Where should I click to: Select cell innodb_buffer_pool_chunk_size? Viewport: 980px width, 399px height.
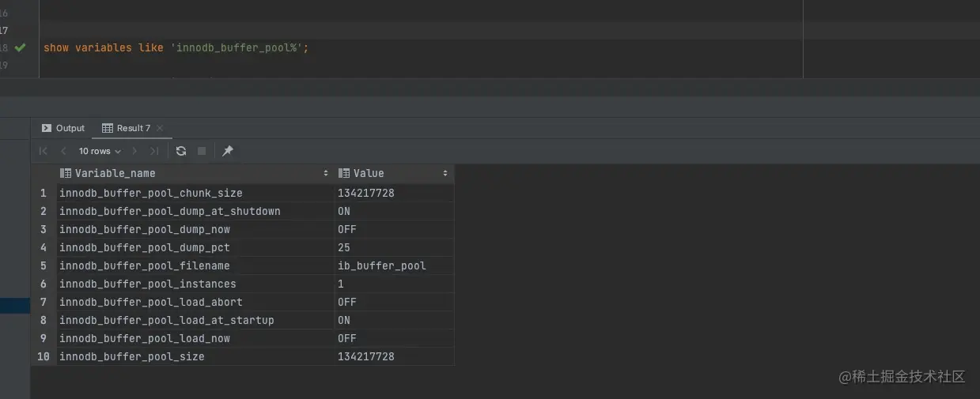pyautogui.click(x=195, y=193)
